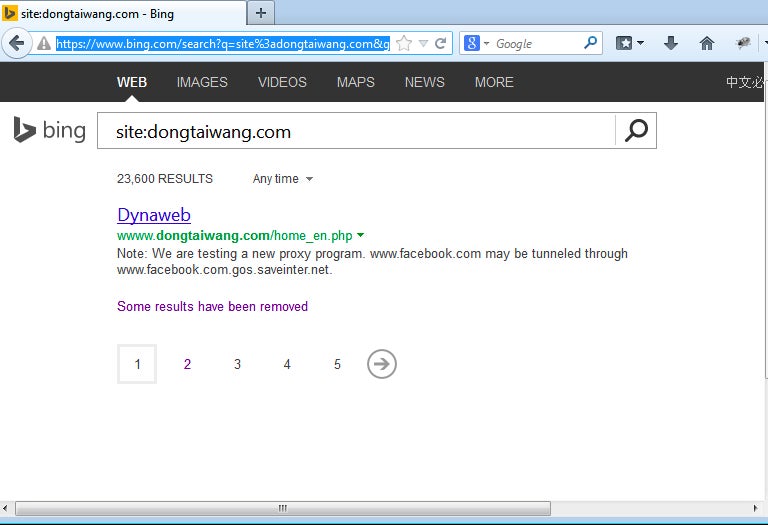Go to results page 3
768x525 pixels.
237,364
